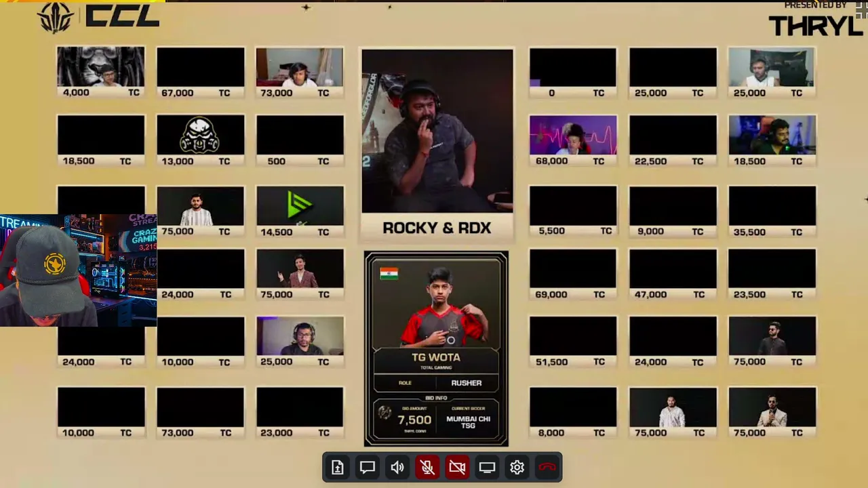The image size is (868, 488).
Task: Select the green arrow logo tile
Action: point(300,211)
